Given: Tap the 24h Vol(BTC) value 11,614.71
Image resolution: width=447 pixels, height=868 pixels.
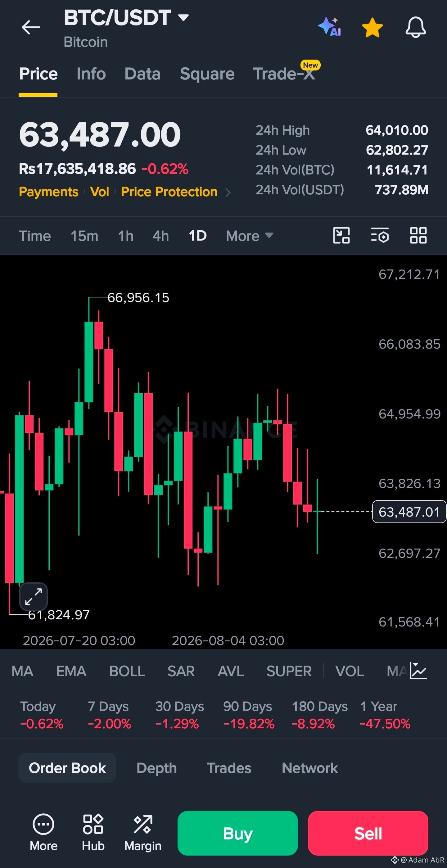Looking at the screenshot, I should pos(397,170).
